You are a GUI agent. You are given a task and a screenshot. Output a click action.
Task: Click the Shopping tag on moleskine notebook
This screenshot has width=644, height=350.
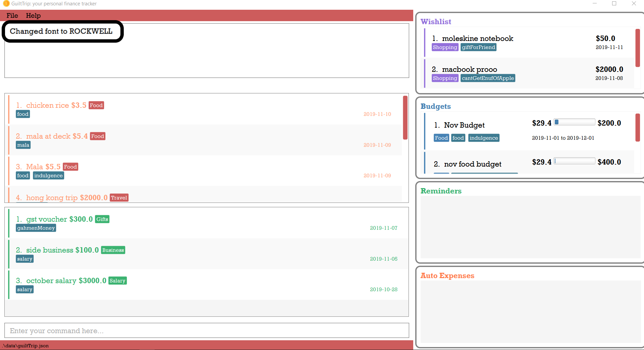click(x=445, y=47)
